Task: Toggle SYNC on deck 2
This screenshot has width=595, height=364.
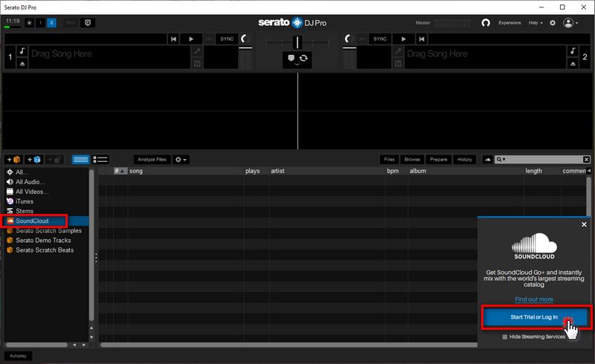Action: [x=380, y=39]
